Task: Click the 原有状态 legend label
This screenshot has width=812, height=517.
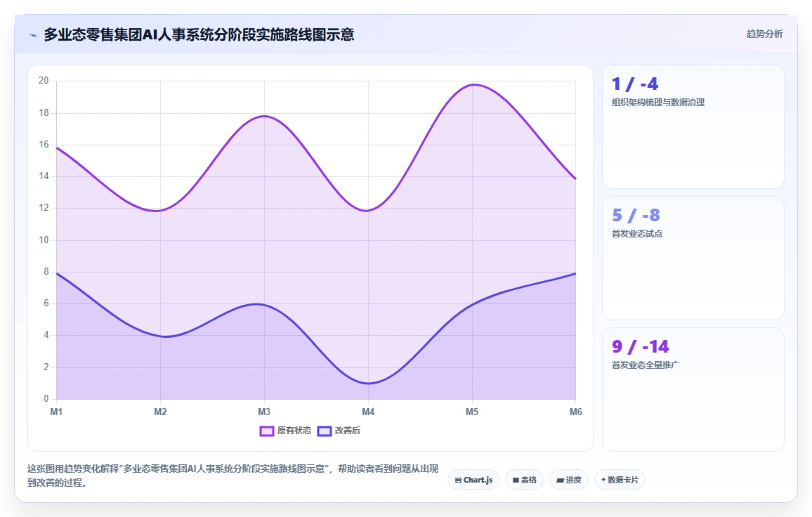Action: tap(294, 431)
